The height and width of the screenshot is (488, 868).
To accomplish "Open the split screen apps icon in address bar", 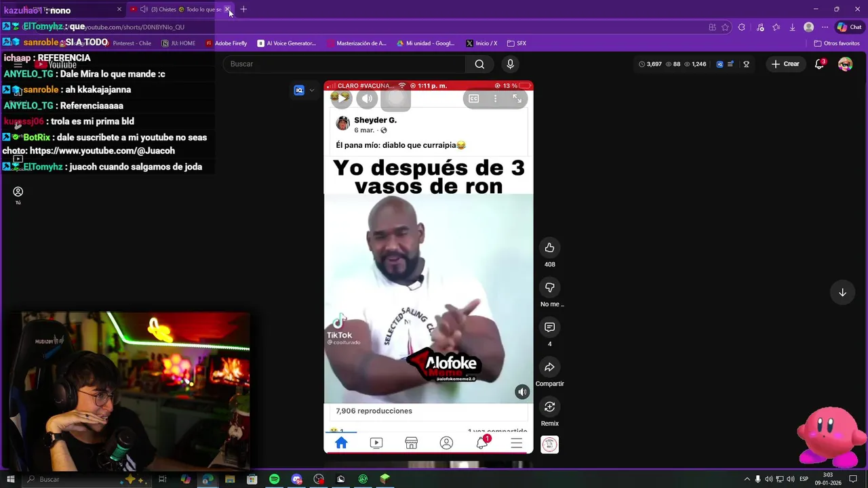I will [x=712, y=27].
